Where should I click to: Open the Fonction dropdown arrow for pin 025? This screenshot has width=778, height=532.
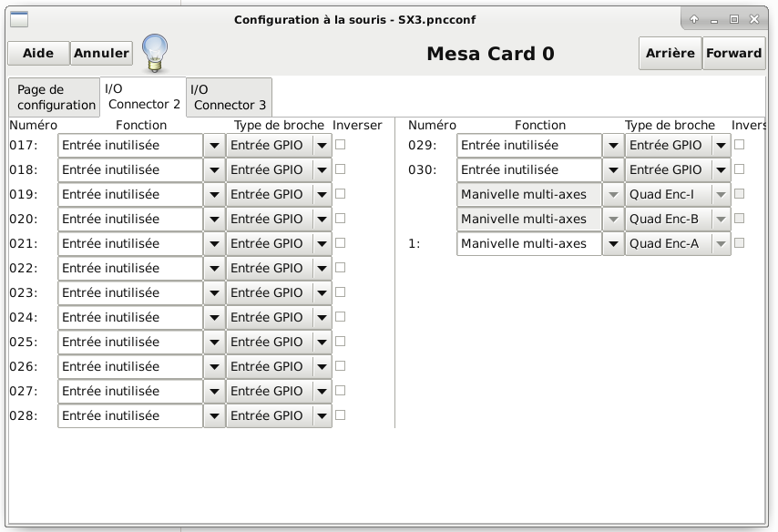coord(214,342)
